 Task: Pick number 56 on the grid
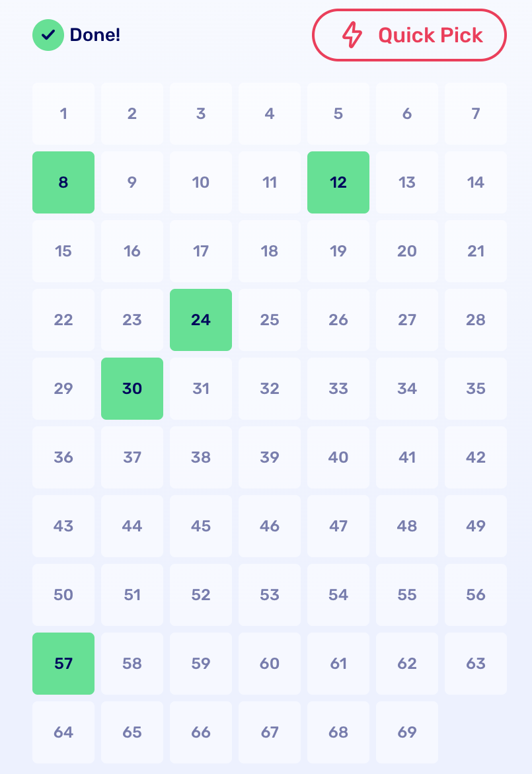(476, 595)
